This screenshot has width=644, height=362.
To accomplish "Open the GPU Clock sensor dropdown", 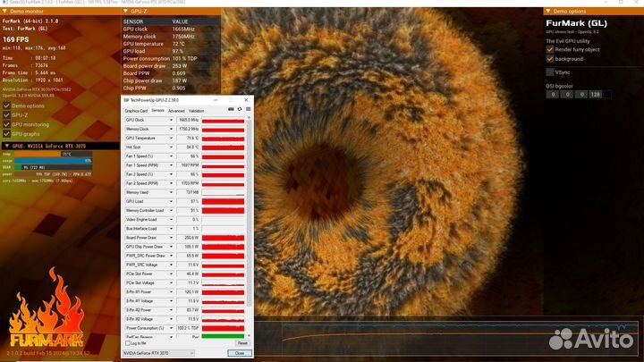I will coord(171,120).
